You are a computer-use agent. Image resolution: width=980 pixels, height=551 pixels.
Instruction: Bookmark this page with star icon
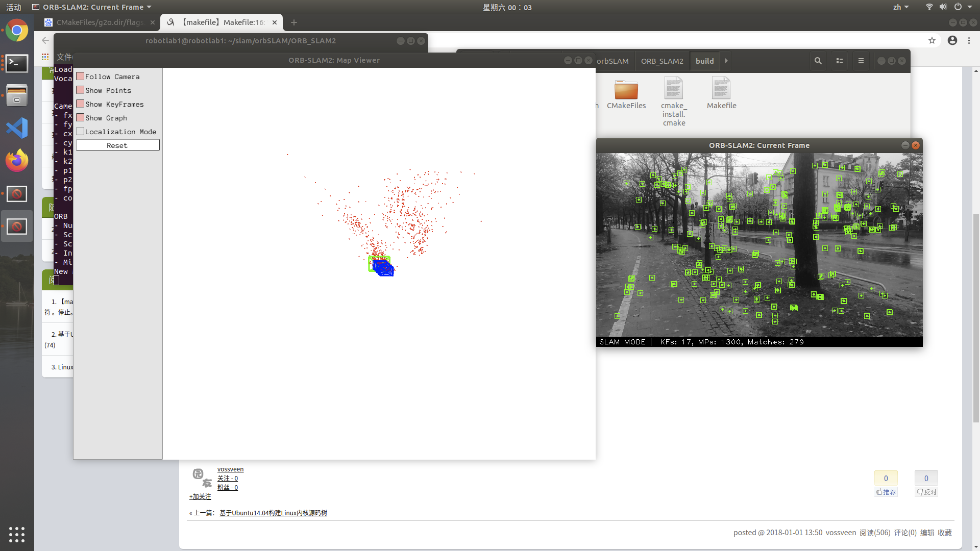coord(932,40)
